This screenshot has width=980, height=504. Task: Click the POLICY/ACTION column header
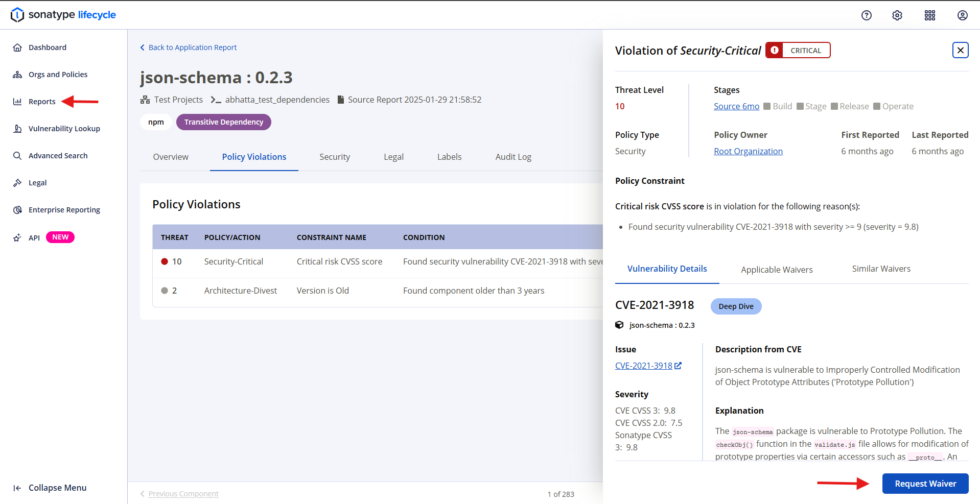pyautogui.click(x=232, y=237)
